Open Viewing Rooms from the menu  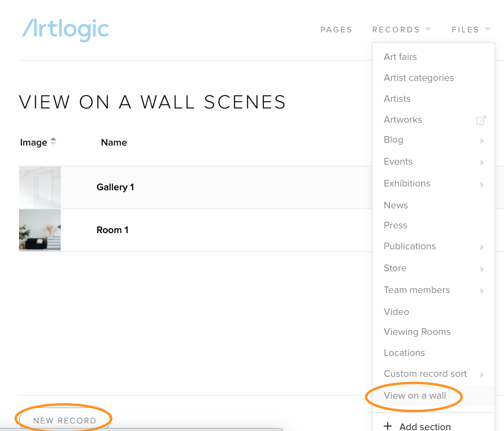click(x=417, y=332)
